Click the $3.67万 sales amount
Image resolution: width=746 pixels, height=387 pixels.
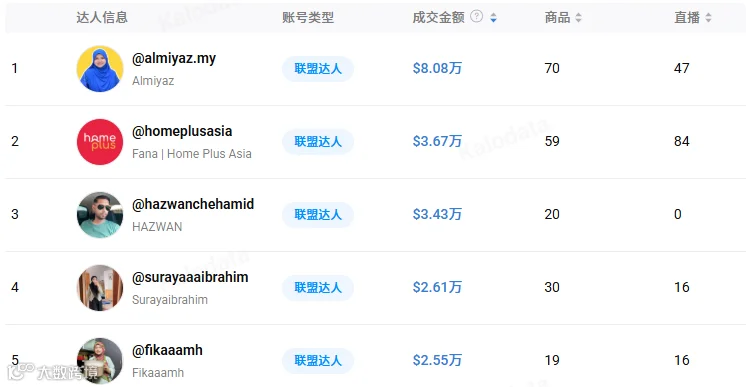437,141
